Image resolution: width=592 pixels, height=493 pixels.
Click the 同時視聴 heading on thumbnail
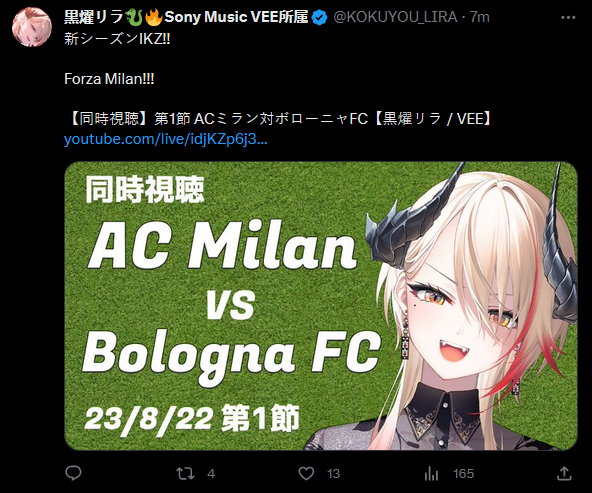pyautogui.click(x=145, y=189)
